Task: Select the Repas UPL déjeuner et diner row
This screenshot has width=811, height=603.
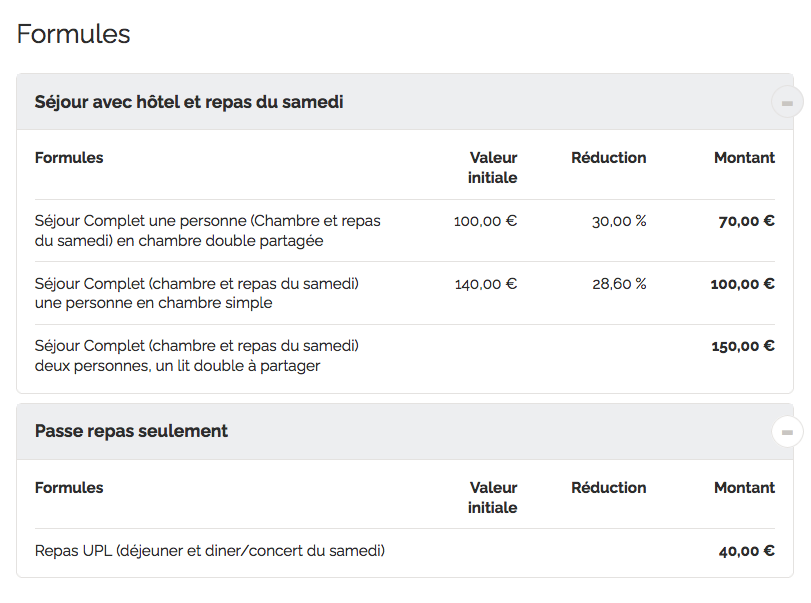Action: click(210, 550)
